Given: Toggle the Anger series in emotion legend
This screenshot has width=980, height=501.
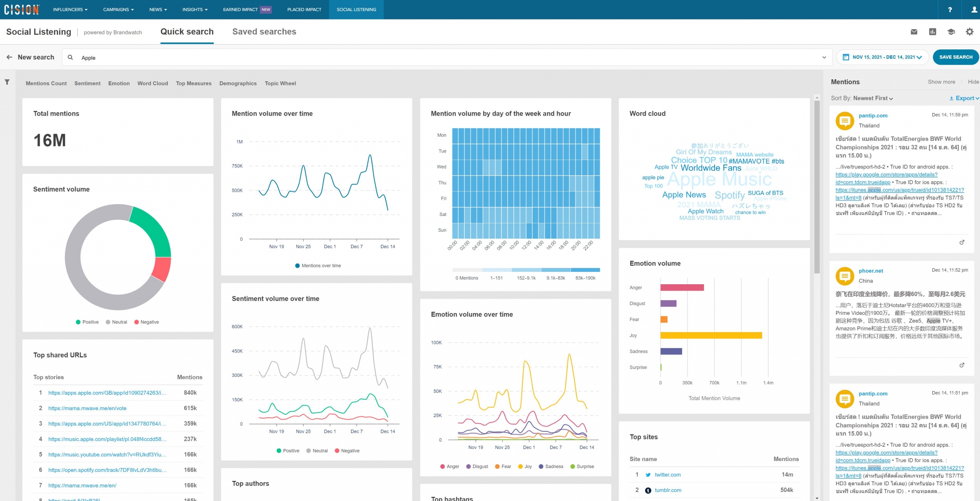Looking at the screenshot, I should (450, 466).
